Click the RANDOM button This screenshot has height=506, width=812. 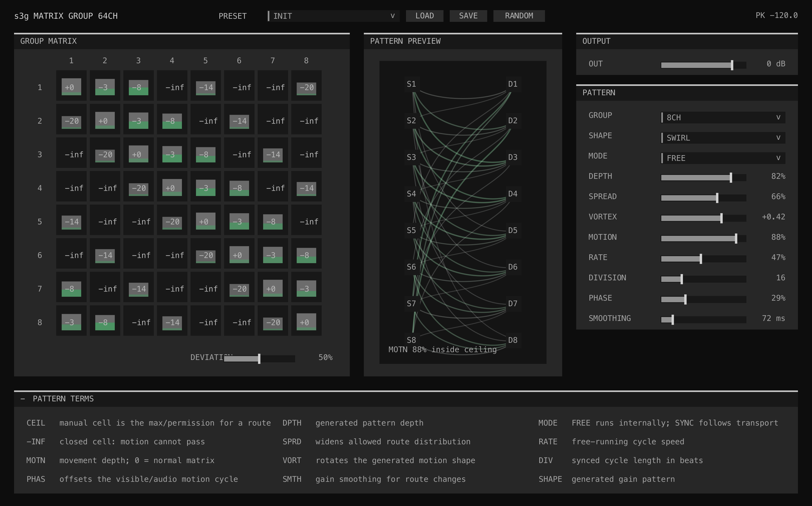tap(519, 16)
